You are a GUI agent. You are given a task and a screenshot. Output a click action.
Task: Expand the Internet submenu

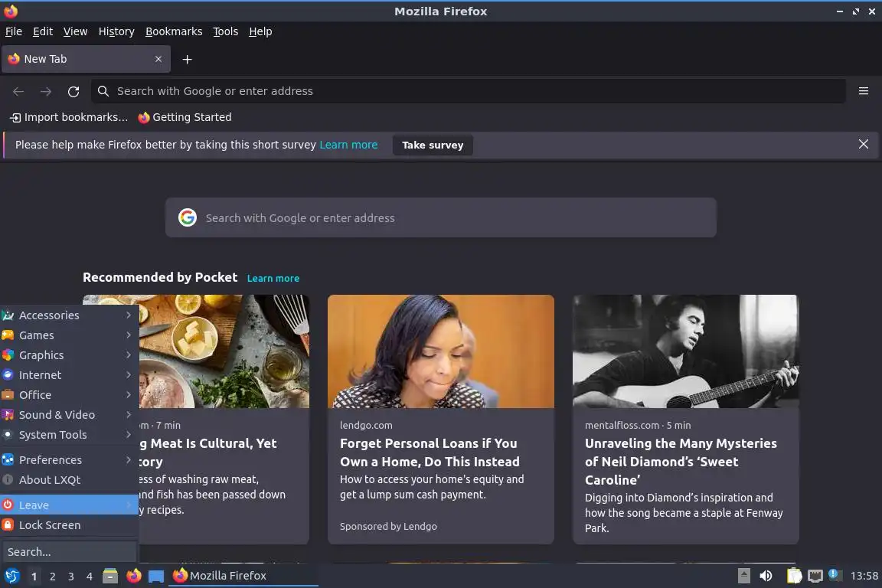69,374
